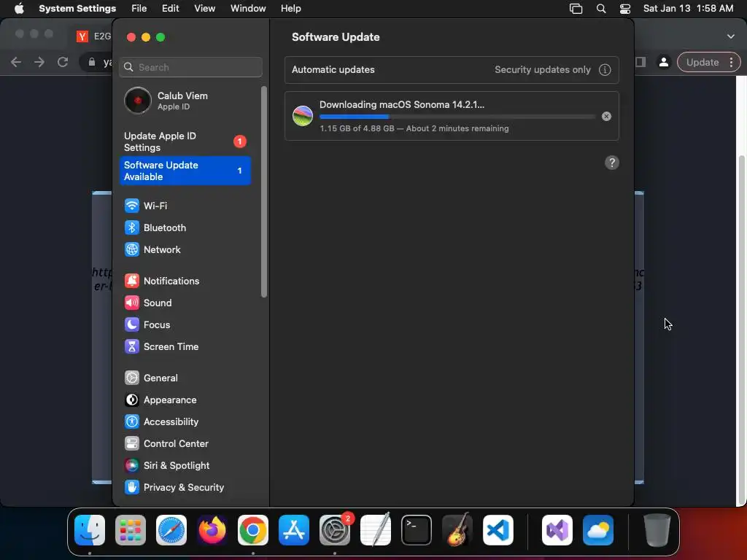Open Notifications settings
Viewport: 747px width, 560px height.
point(185,281)
